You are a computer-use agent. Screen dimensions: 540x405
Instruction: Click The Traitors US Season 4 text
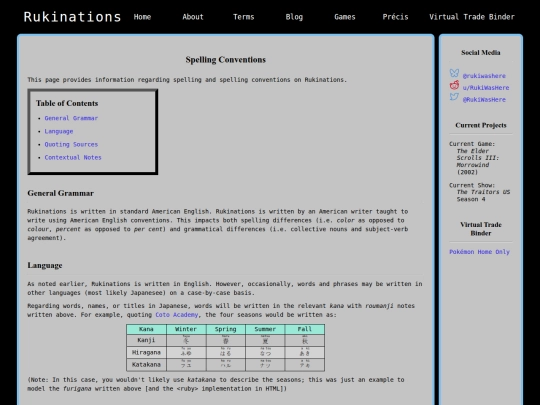tap(484, 196)
